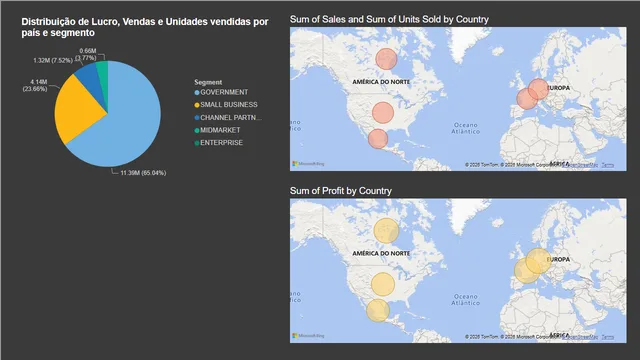The image size is (640, 360).
Task: Click the EUROPA label on the Profit map
Action: coord(559,260)
